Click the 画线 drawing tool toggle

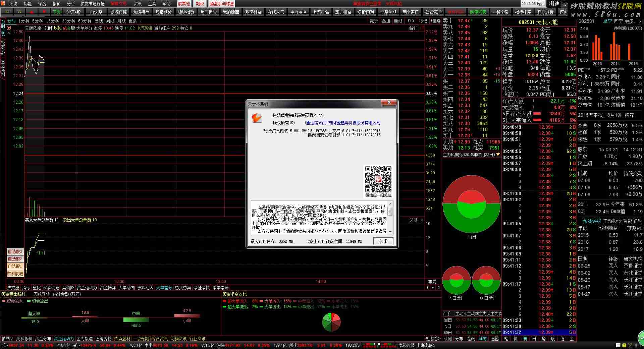click(x=398, y=21)
